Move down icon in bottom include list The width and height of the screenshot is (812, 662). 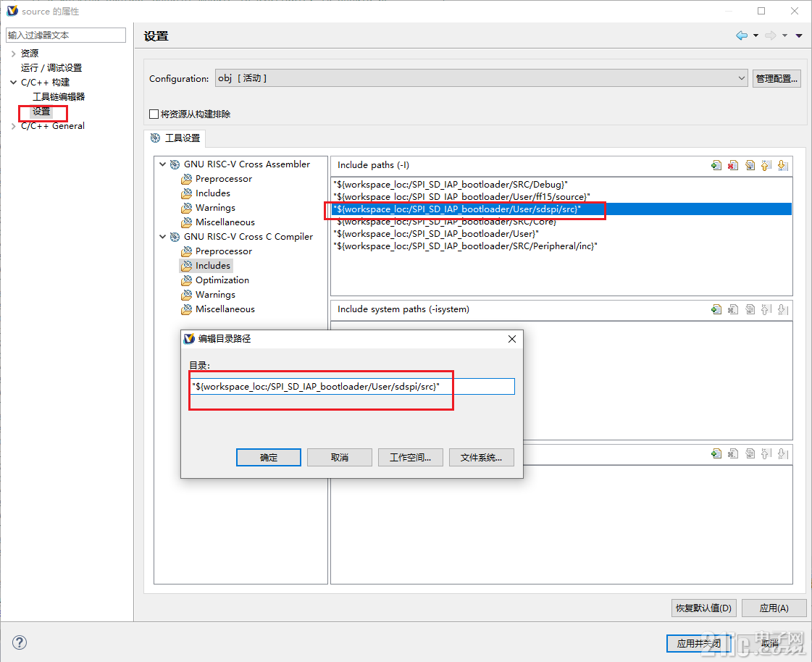pyautogui.click(x=783, y=453)
